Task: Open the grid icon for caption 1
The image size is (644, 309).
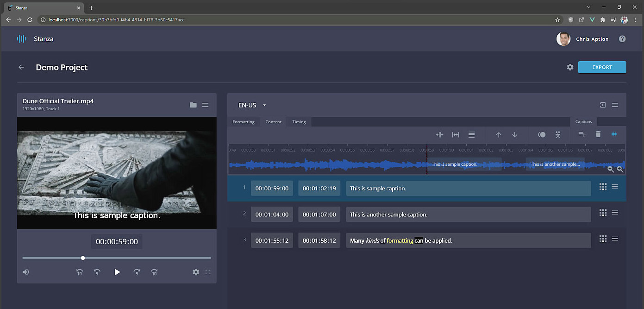Action: pos(603,186)
